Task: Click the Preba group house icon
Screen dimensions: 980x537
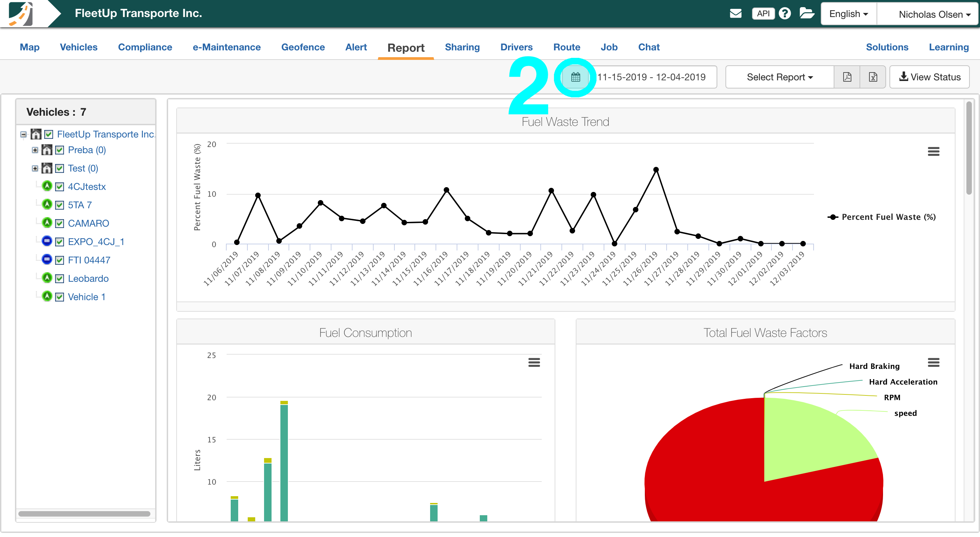Action: [47, 150]
